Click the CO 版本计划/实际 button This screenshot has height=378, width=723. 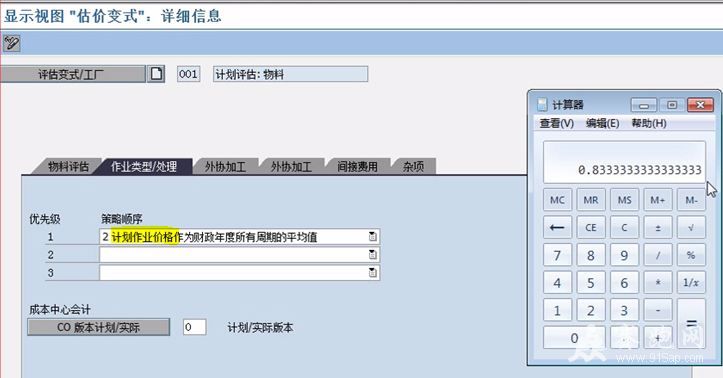click(x=98, y=327)
